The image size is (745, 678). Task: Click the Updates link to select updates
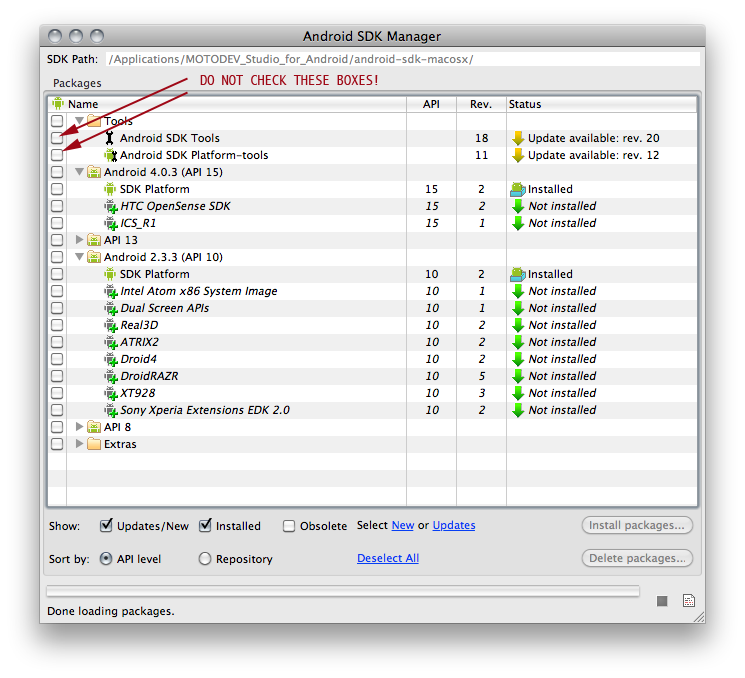pyautogui.click(x=454, y=525)
